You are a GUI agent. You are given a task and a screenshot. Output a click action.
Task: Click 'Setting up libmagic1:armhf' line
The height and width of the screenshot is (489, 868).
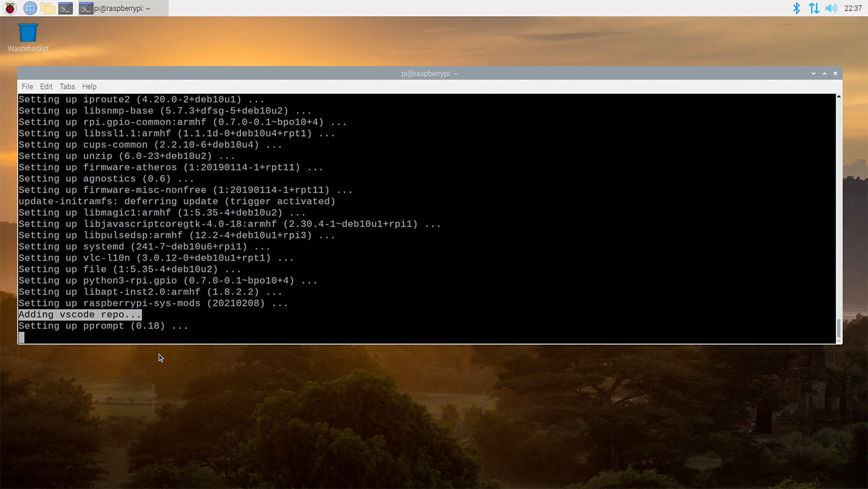[x=162, y=212]
